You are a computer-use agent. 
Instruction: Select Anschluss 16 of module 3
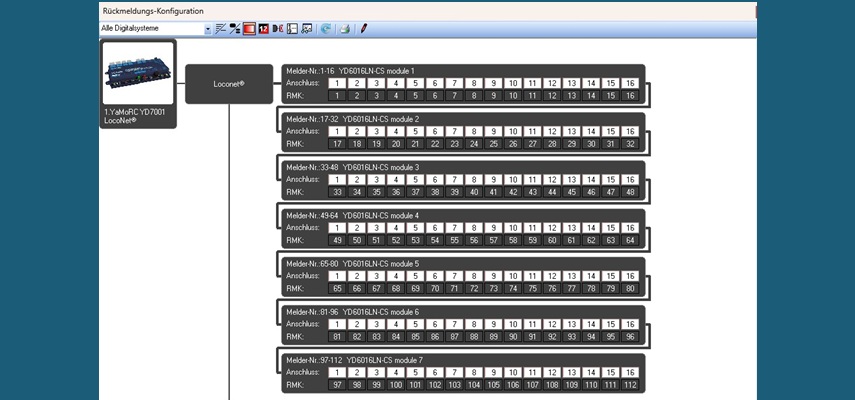[629, 180]
